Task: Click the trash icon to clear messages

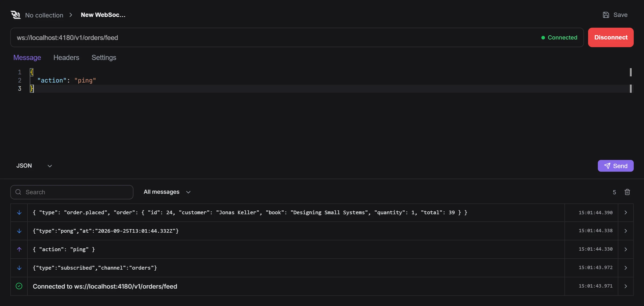Action: pos(627,192)
